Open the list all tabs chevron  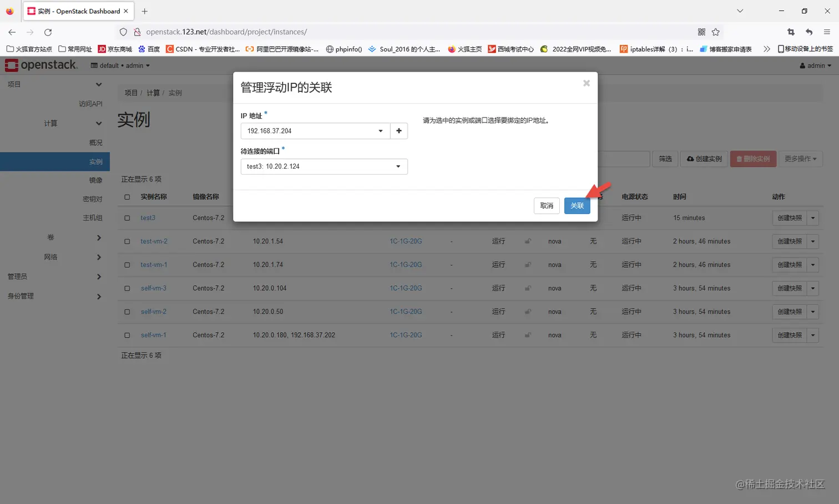click(x=740, y=11)
